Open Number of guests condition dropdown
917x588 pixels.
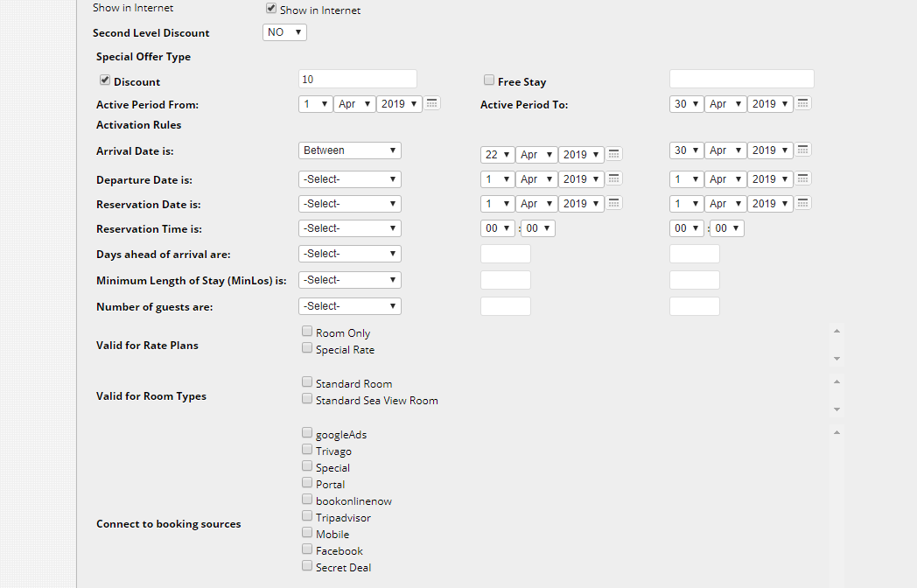[x=350, y=306]
